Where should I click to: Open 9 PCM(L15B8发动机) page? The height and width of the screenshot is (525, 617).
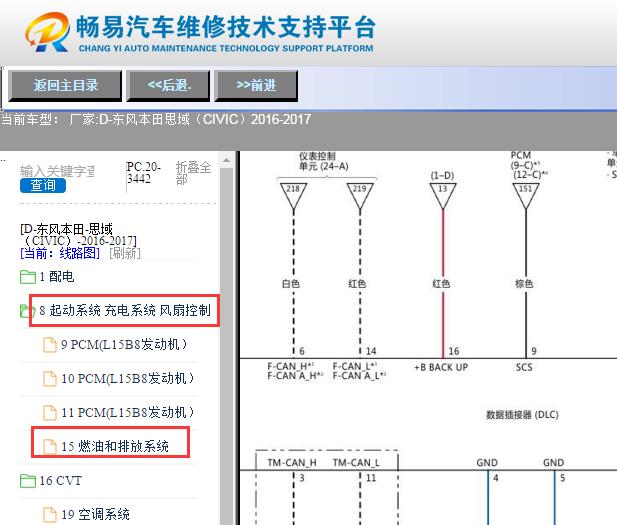(x=124, y=345)
